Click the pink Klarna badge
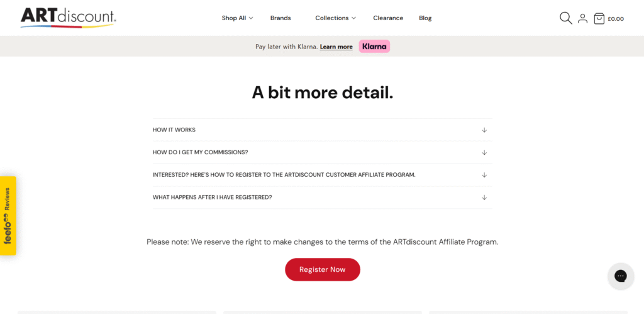The image size is (644, 314). pos(374,47)
